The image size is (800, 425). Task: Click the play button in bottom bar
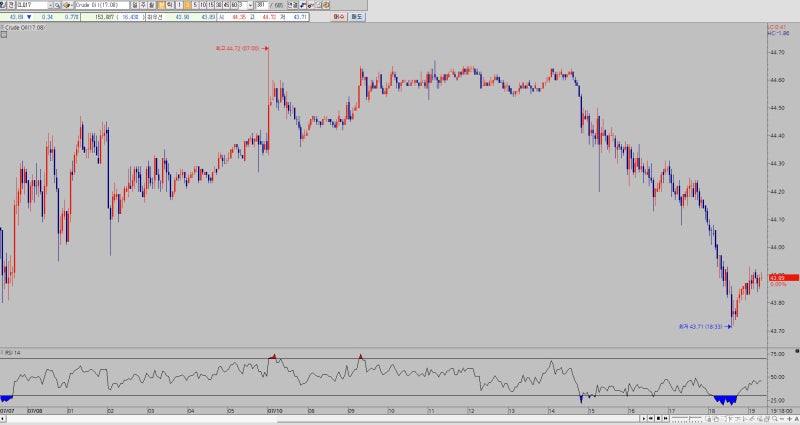644,418
